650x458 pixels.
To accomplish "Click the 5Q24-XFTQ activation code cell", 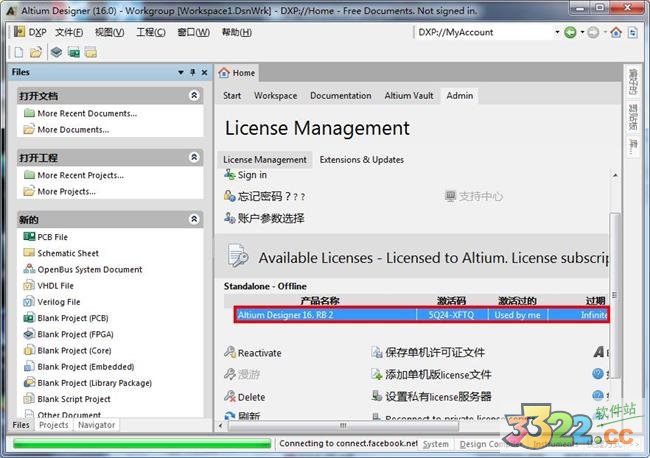I will coord(451,315).
